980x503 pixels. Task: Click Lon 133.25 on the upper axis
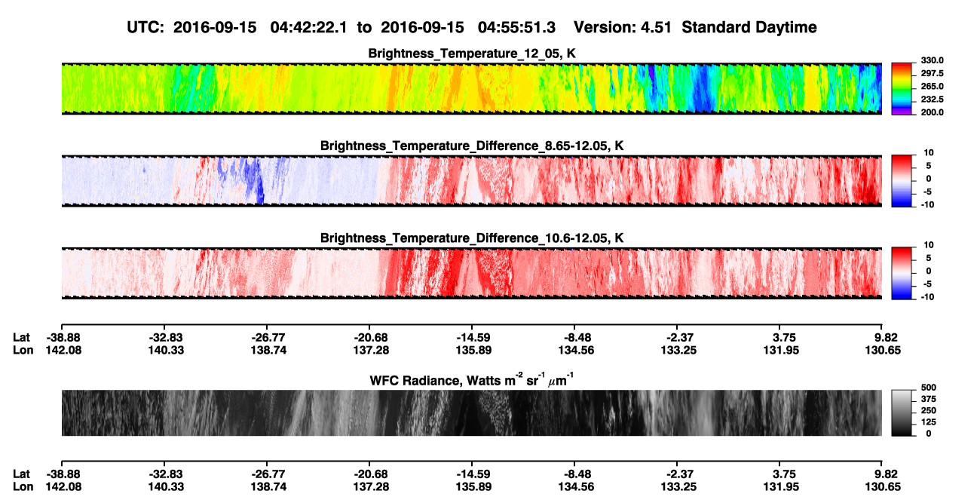point(678,350)
